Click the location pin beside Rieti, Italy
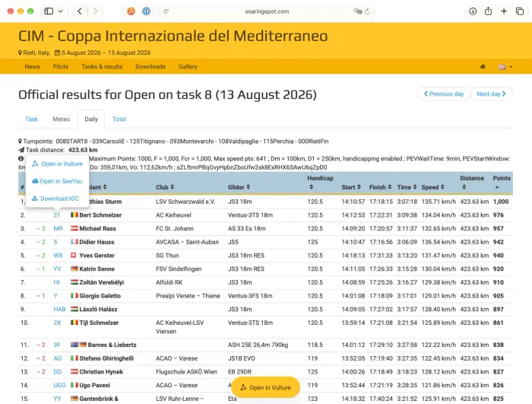Image resolution: width=532 pixels, height=404 pixels. (20, 52)
